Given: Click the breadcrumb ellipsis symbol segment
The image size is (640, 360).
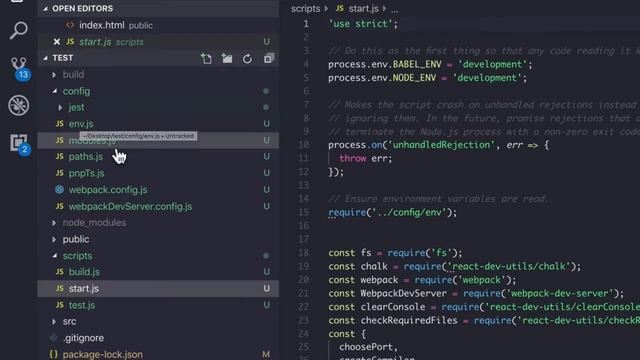Looking at the screenshot, I should [394, 9].
